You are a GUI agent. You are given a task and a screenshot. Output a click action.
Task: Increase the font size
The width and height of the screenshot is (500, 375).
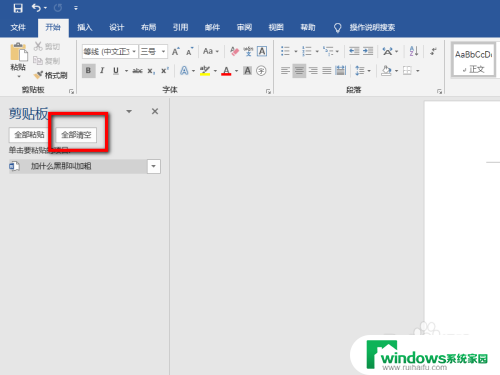pyautogui.click(x=176, y=51)
